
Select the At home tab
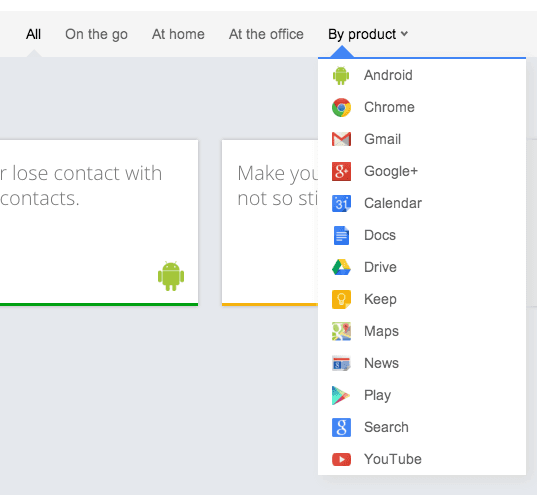178,34
